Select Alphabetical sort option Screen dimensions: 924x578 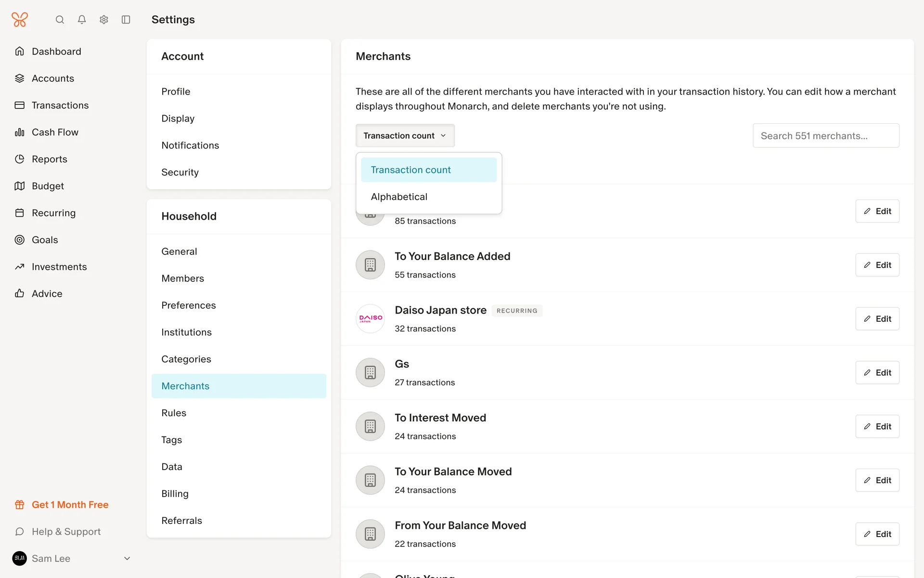coord(399,197)
